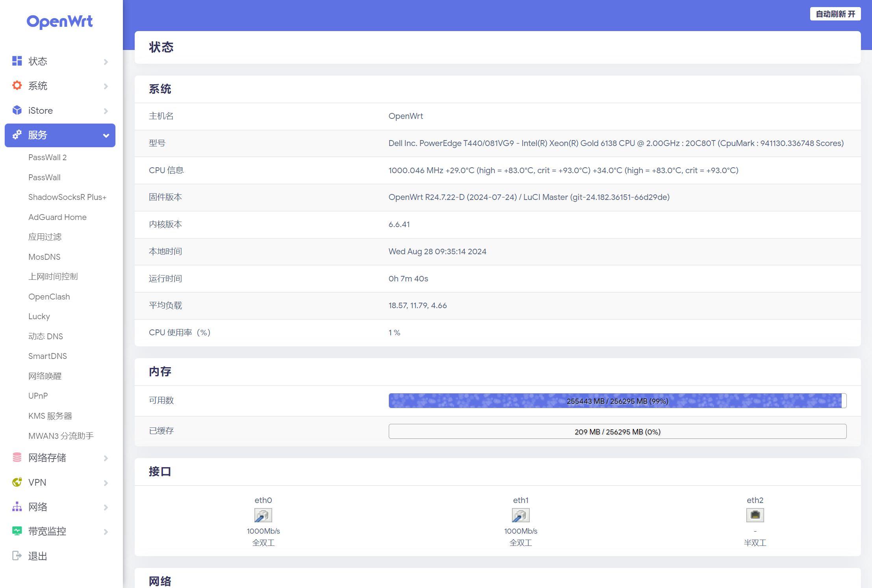This screenshot has width=872, height=588.
Task: Click local time Wed Aug 28 09:35:14 2024
Action: [x=438, y=251]
